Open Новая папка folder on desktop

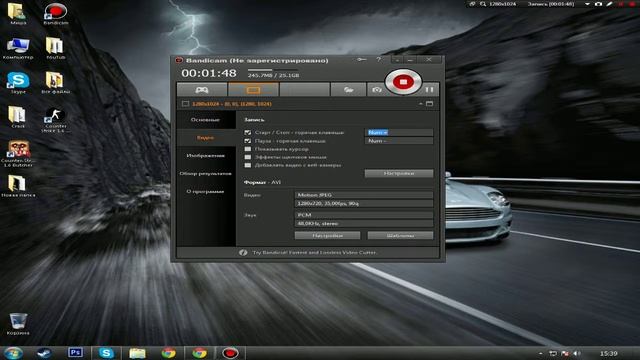[x=18, y=186]
